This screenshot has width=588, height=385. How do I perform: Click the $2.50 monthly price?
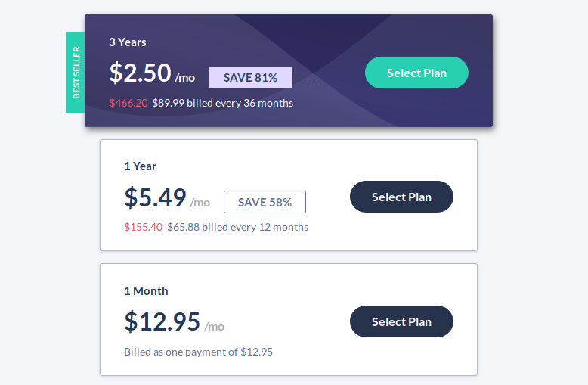coord(140,73)
